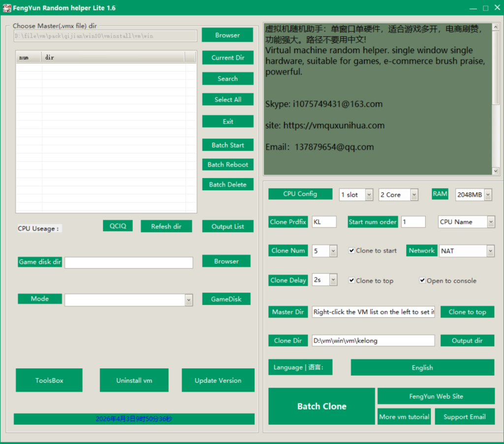Image resolution: width=504 pixels, height=444 pixels.
Task: Check the Clone to start checkbox
Action: coord(352,250)
